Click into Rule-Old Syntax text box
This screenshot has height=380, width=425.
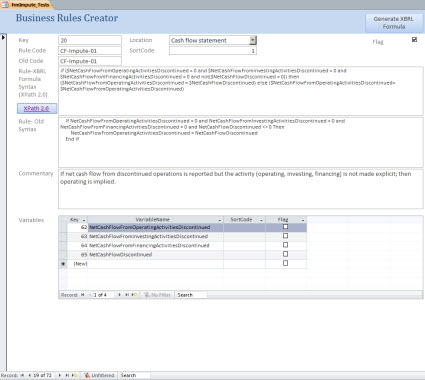(x=241, y=142)
